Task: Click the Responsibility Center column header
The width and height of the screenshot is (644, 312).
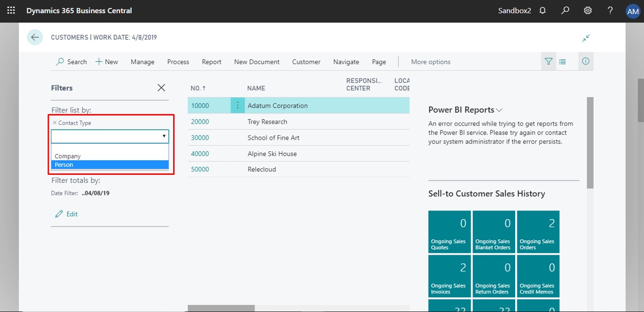Action: (x=364, y=84)
